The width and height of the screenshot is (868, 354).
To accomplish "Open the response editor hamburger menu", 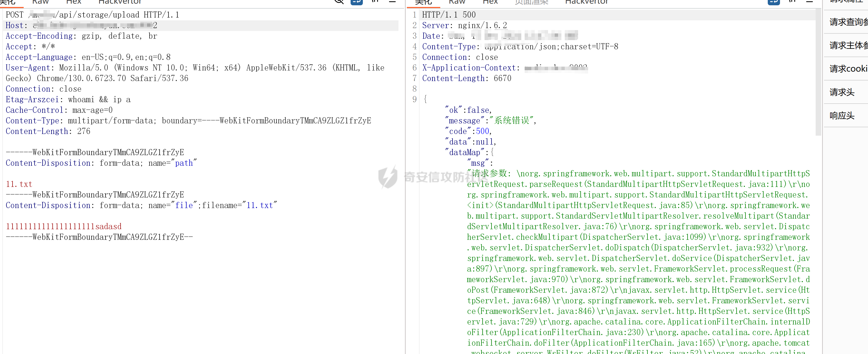I will [809, 2].
